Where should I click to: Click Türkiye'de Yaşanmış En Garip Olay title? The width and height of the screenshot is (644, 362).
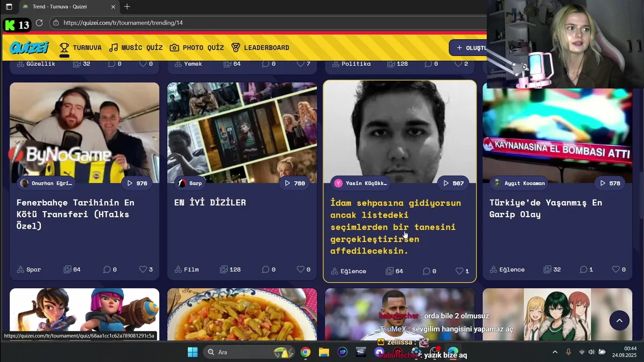pos(545,208)
